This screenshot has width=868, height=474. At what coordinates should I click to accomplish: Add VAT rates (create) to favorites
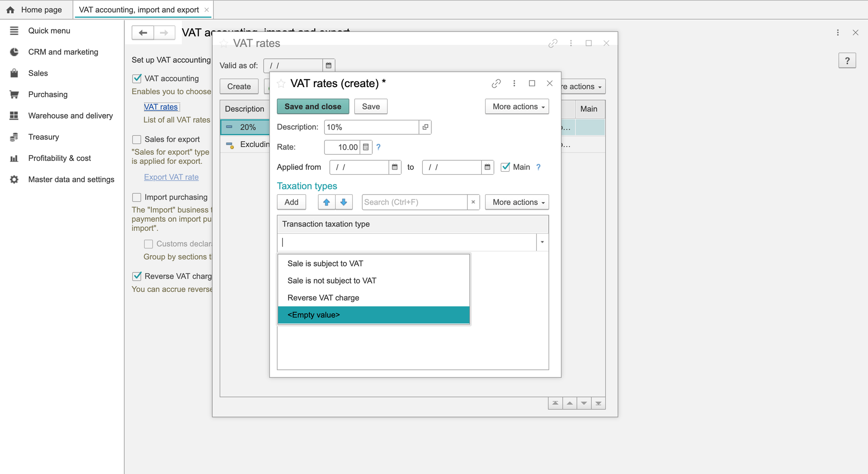pyautogui.click(x=281, y=84)
